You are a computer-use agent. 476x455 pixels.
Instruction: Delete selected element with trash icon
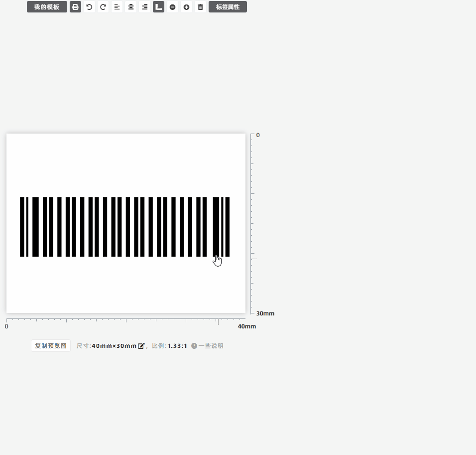(200, 7)
